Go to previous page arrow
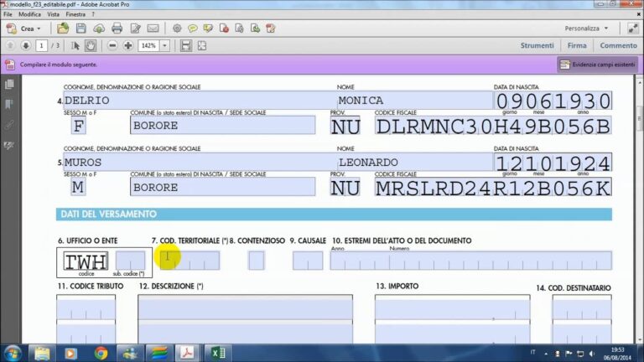Image resolution: width=644 pixels, height=362 pixels. [x=10, y=45]
